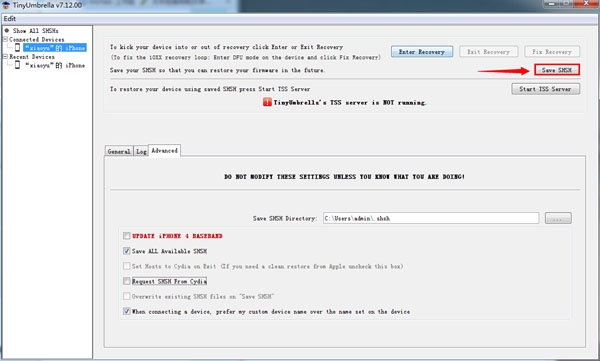600x361 pixels.
Task: Switch to the Log tab
Action: pyautogui.click(x=141, y=151)
